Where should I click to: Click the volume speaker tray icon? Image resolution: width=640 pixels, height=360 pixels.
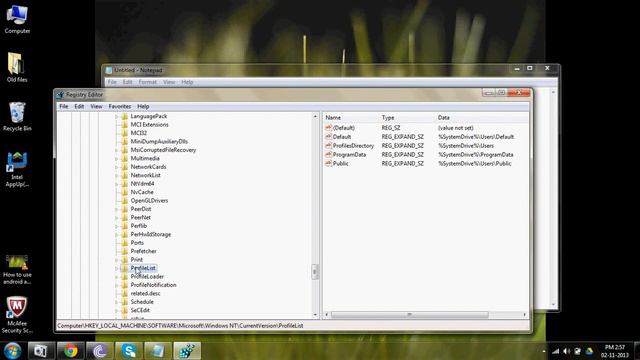pyautogui.click(x=567, y=351)
